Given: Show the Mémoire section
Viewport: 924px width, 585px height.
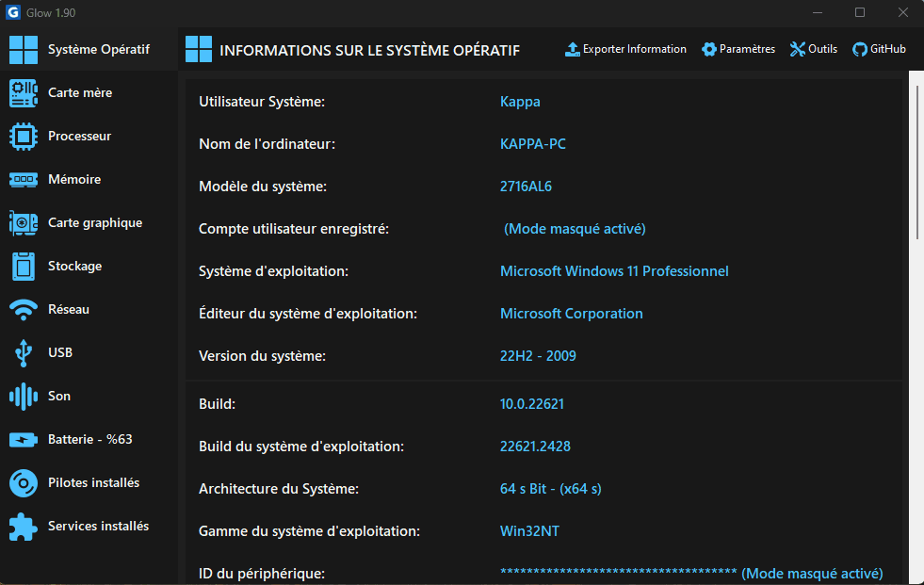Looking at the screenshot, I should tap(89, 180).
